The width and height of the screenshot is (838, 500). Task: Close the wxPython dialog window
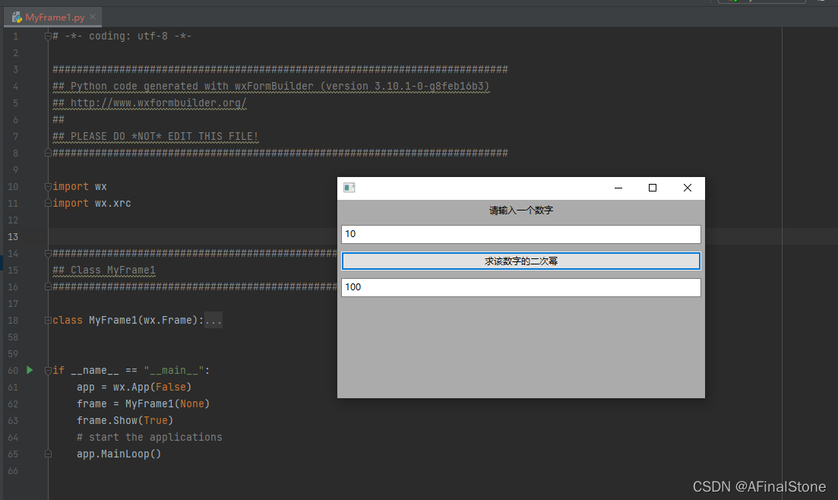tap(687, 188)
